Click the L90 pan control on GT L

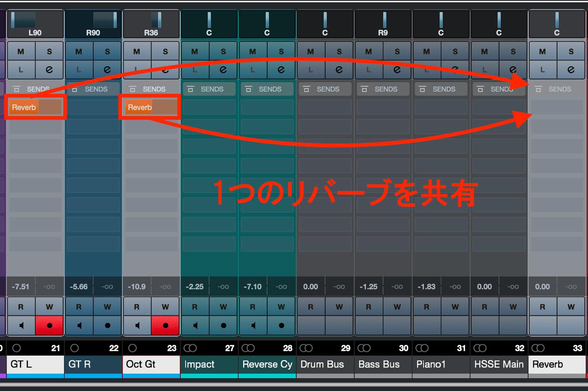35,24
